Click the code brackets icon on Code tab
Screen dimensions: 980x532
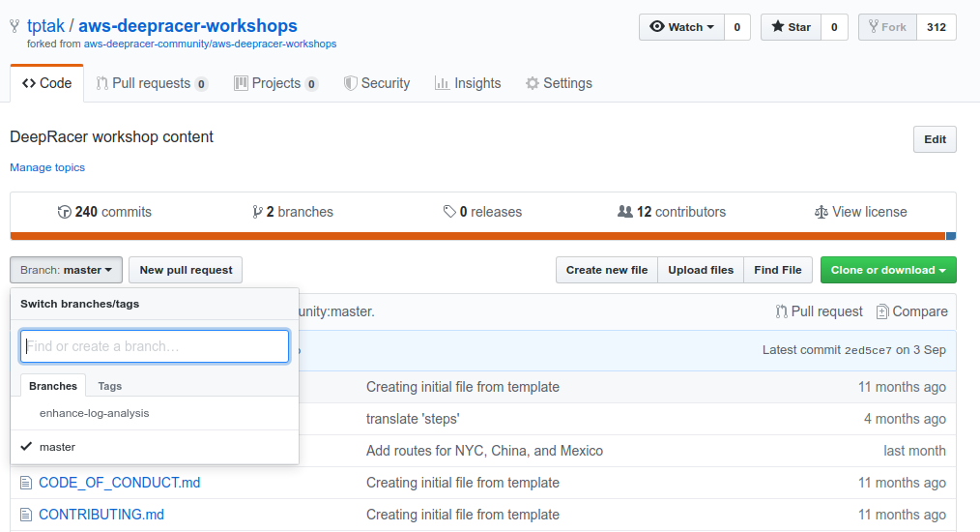point(29,83)
